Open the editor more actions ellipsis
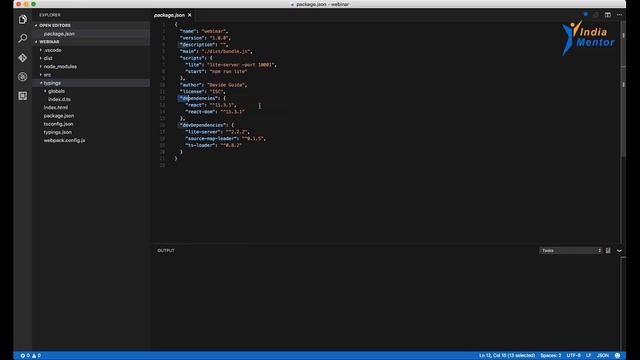 click(x=619, y=15)
